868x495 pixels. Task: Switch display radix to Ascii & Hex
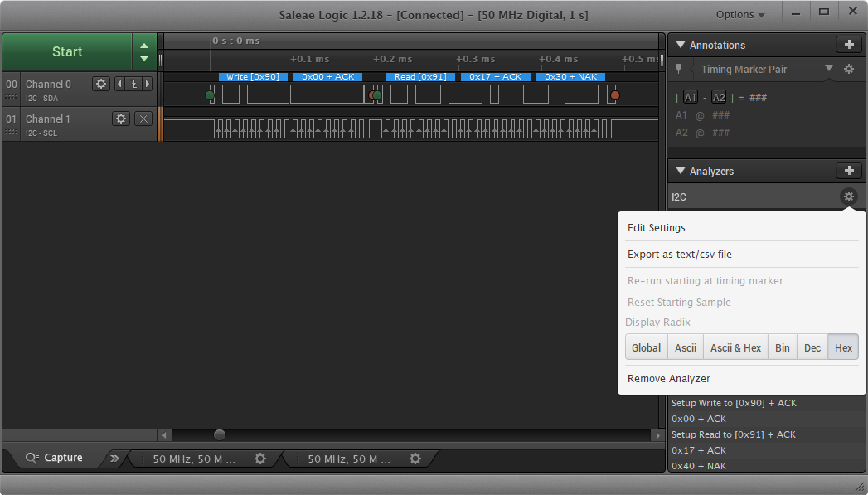coord(735,347)
